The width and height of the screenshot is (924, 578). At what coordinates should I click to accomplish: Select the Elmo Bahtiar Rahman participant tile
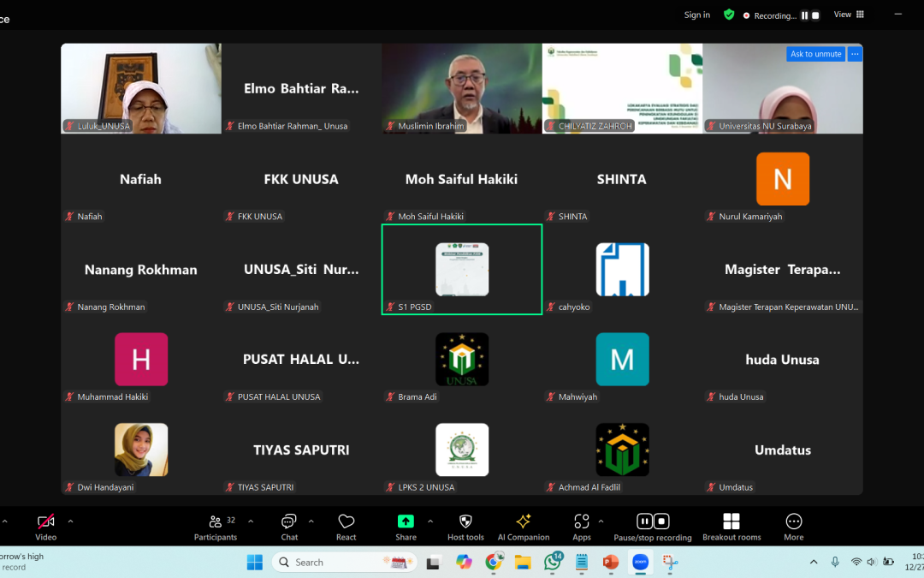302,88
